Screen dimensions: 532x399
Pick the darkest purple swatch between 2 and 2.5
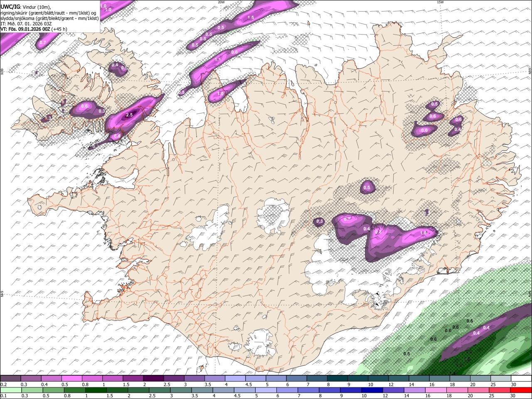point(153,379)
